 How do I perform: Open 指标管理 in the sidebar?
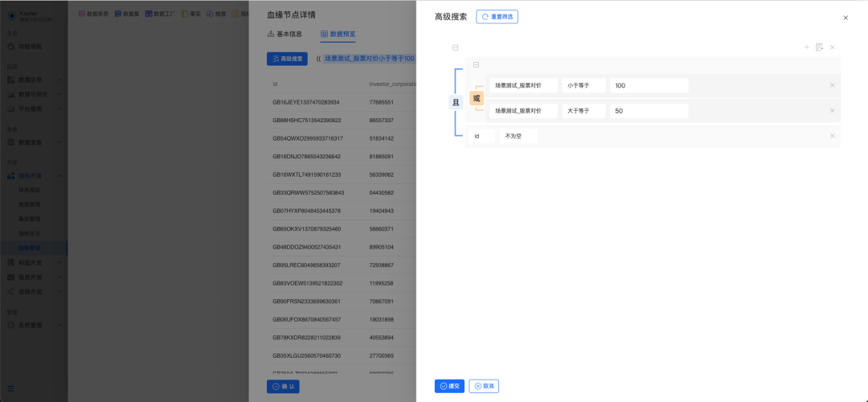(34, 248)
